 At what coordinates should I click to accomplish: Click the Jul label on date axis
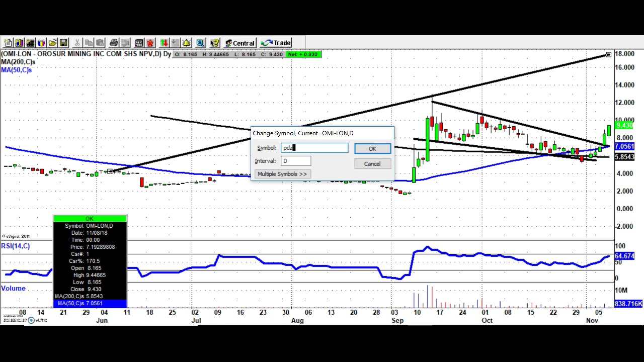[196, 320]
